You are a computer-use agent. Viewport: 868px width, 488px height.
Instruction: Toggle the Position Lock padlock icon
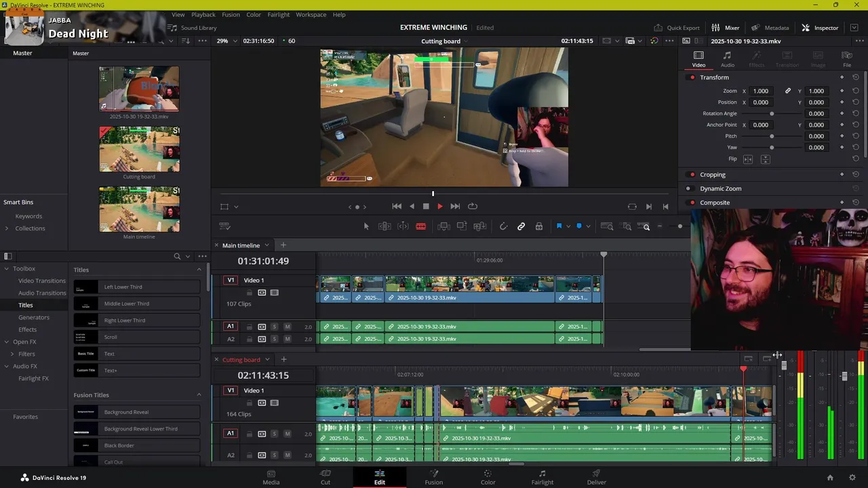(x=539, y=226)
